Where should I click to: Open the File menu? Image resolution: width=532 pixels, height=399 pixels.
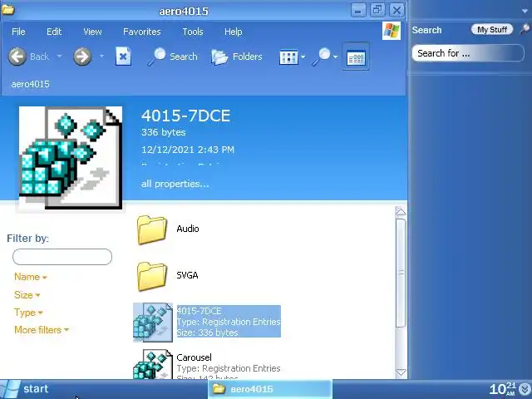[18, 32]
